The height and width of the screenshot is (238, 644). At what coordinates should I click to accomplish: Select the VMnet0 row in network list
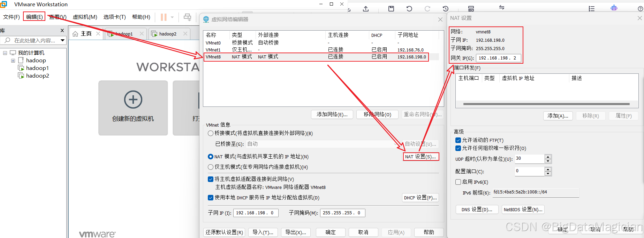pos(321,43)
